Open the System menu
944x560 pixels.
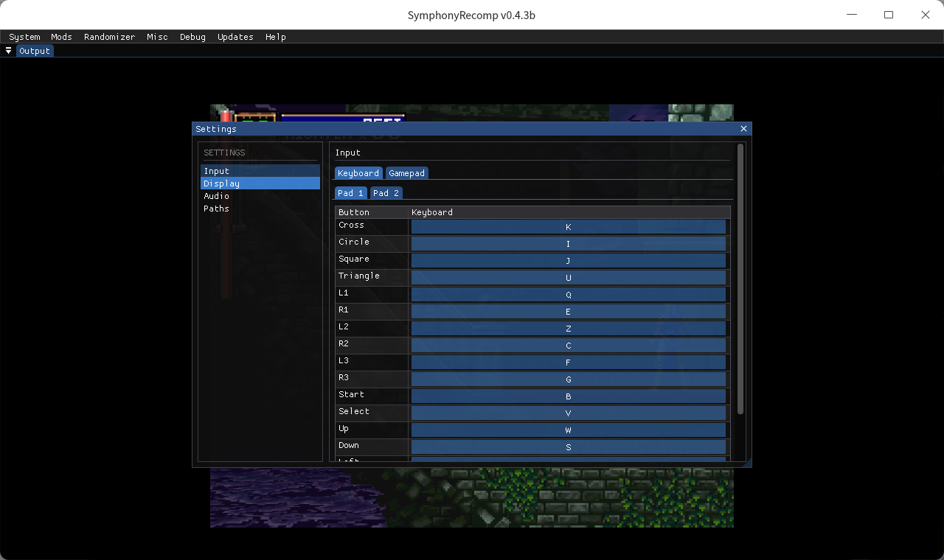[x=24, y=37]
